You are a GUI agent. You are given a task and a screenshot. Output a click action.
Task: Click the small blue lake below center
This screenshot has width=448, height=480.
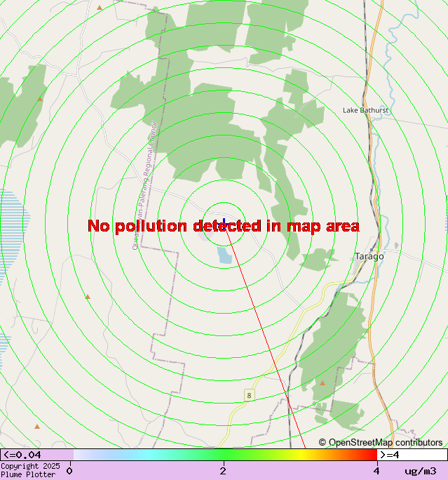coord(225,255)
